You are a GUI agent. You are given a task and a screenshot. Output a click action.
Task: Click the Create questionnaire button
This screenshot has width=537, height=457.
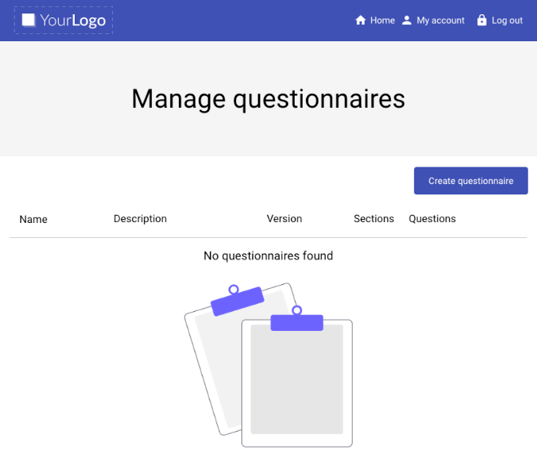click(471, 181)
